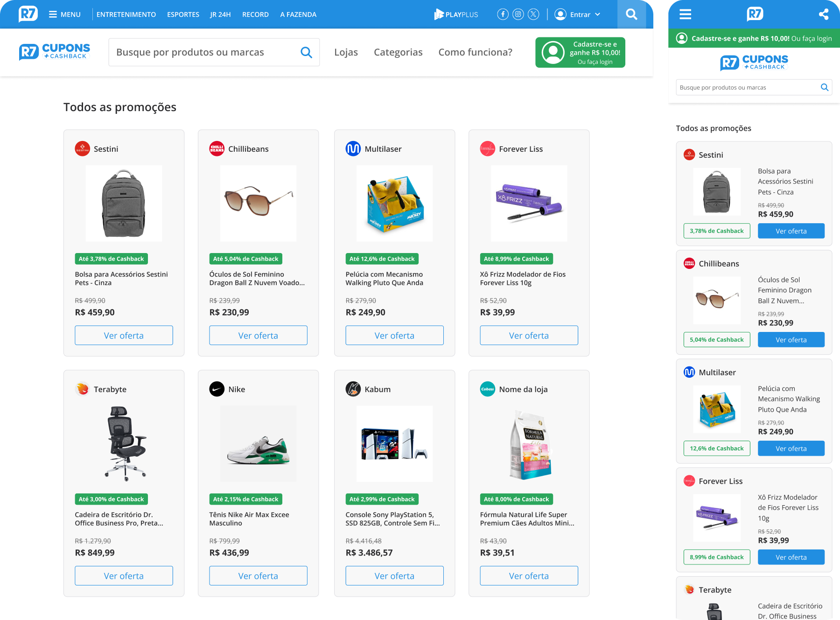840x620 pixels.
Task: Click mobile R7 Cupons Cashback logo
Action: click(754, 63)
